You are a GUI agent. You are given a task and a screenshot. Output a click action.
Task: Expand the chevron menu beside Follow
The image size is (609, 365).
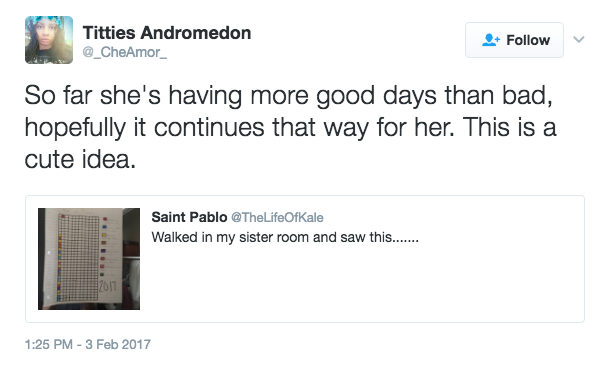579,39
